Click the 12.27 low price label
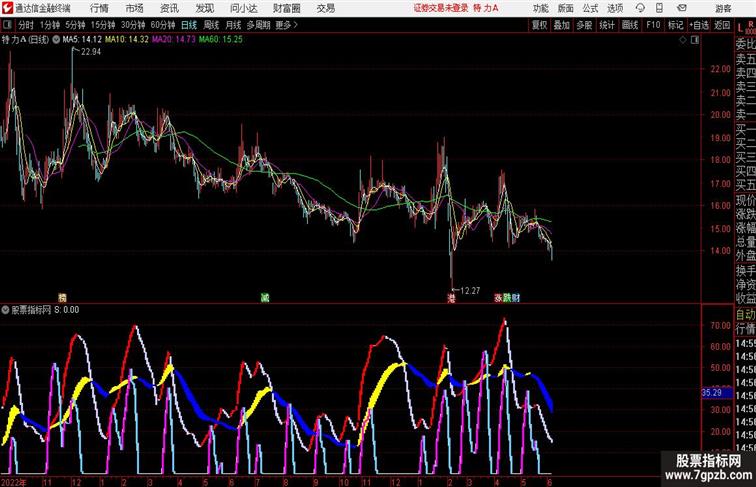Viewport: 756px width, 487px height. click(x=470, y=291)
